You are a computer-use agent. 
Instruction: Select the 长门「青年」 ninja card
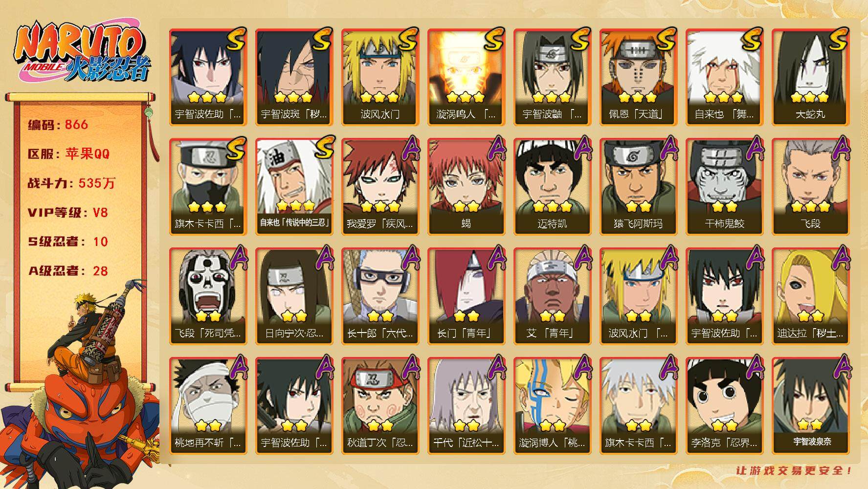click(466, 296)
